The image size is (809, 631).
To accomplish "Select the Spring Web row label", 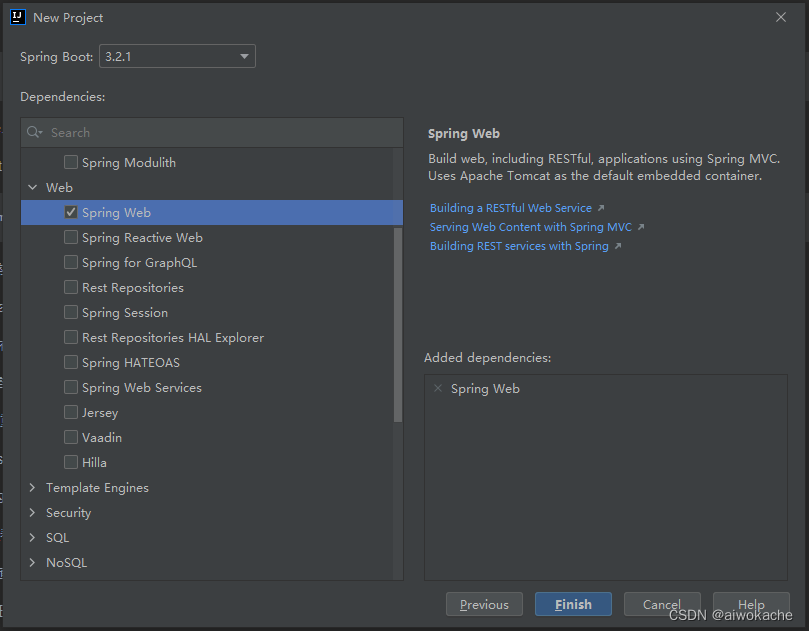I will tap(116, 213).
